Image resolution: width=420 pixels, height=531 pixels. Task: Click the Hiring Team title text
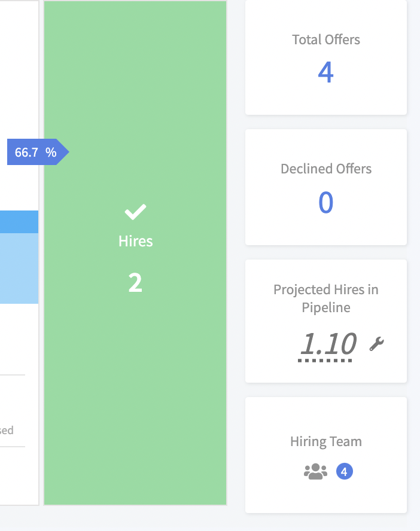[x=325, y=442]
